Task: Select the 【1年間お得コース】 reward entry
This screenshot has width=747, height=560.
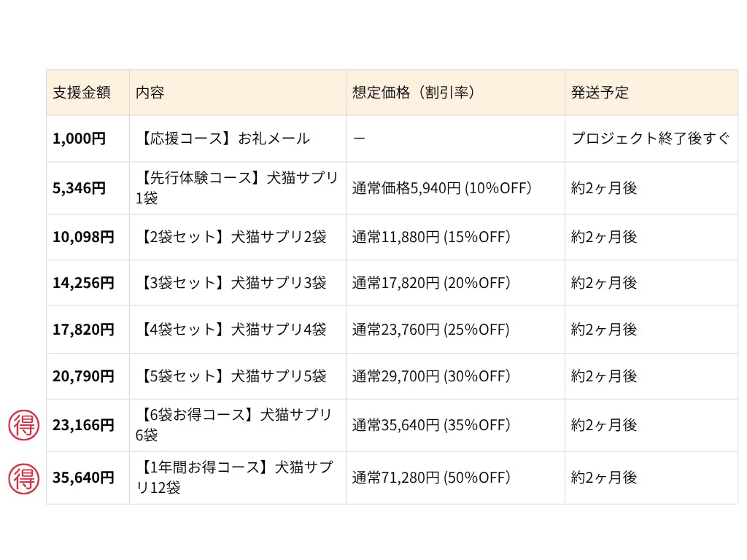Action: pyautogui.click(x=233, y=478)
